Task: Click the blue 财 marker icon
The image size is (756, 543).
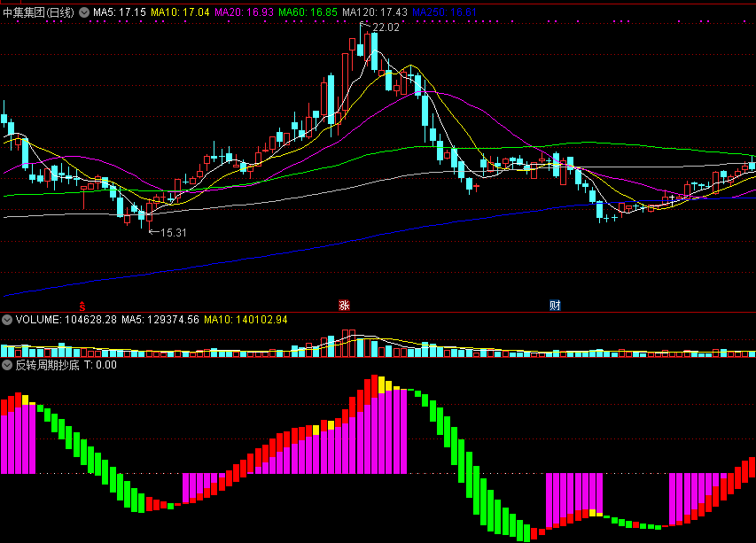Action: click(555, 305)
